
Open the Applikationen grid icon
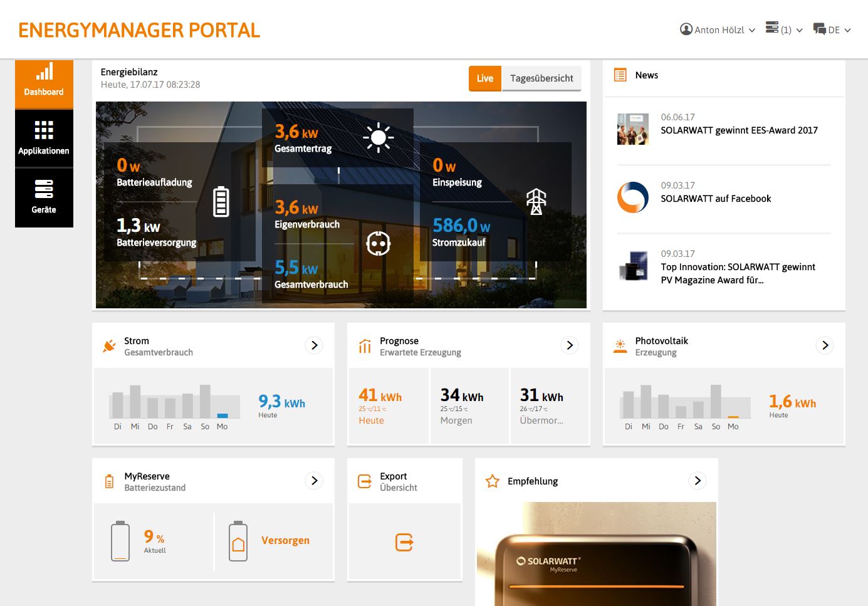coord(44,130)
